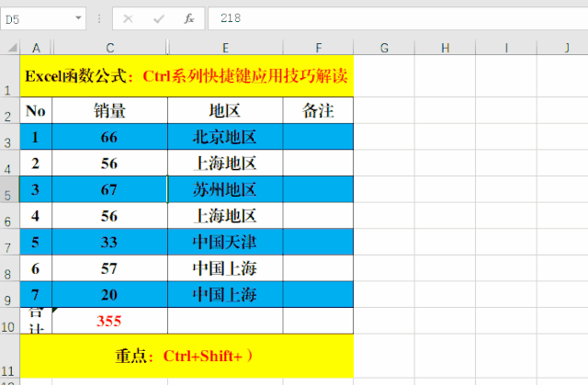Select column F header
This screenshot has width=588, height=385.
point(319,48)
